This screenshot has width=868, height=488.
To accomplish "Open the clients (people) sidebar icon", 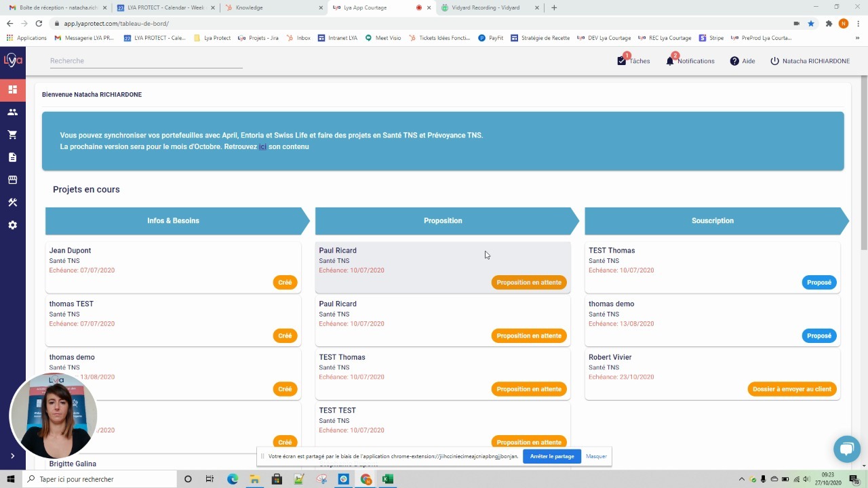I will point(12,112).
